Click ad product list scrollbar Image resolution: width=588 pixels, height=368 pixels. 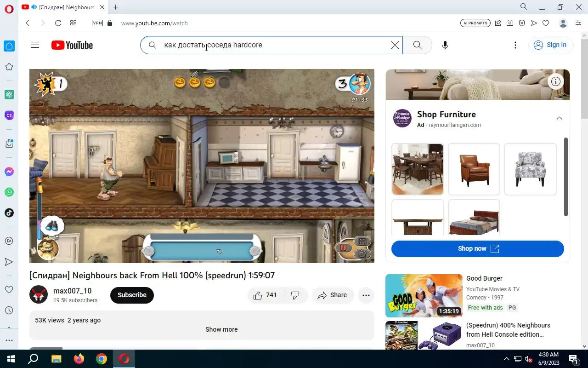point(566,177)
